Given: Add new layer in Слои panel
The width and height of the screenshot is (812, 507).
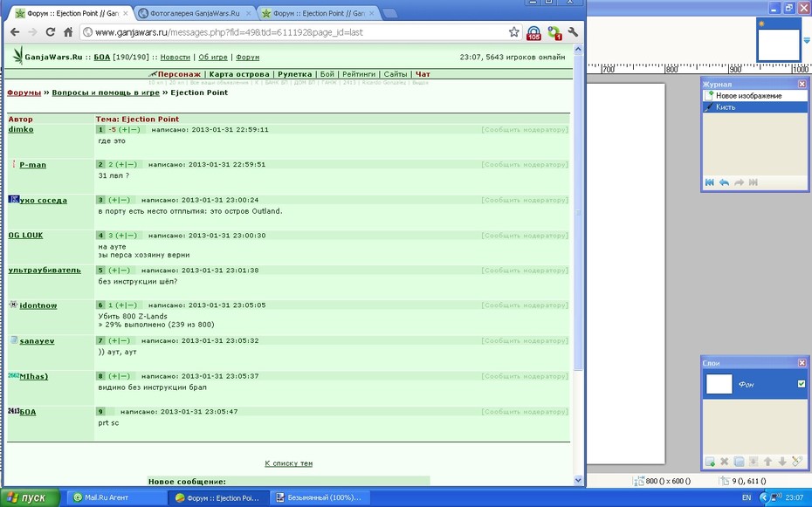Looking at the screenshot, I should click(710, 462).
